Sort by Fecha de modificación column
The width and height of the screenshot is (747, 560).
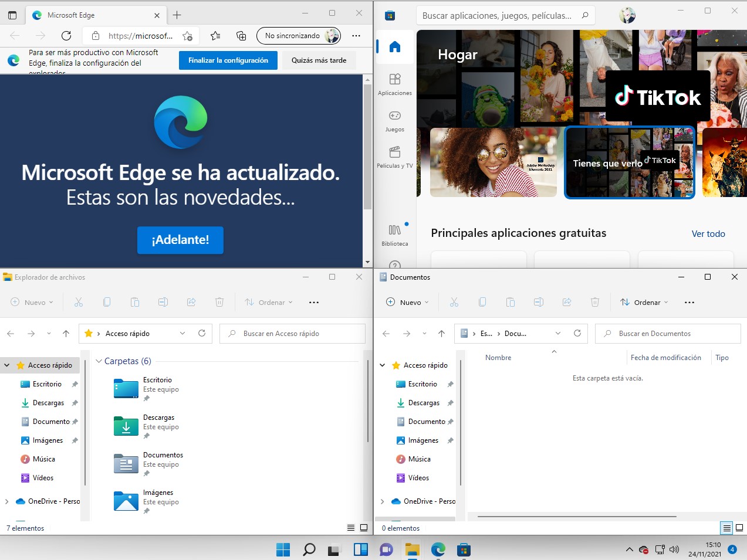[x=665, y=358]
